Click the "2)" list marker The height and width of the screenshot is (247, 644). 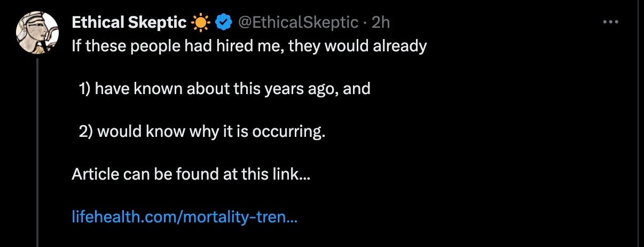[85, 131]
